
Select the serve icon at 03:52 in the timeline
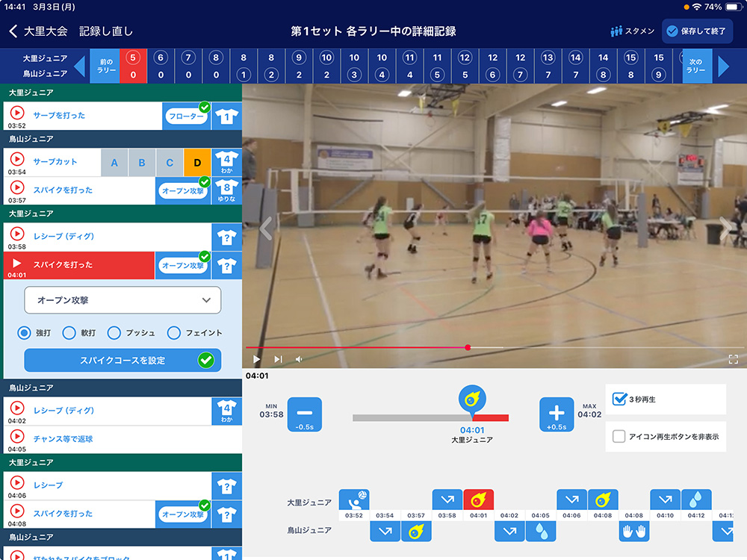point(354,500)
